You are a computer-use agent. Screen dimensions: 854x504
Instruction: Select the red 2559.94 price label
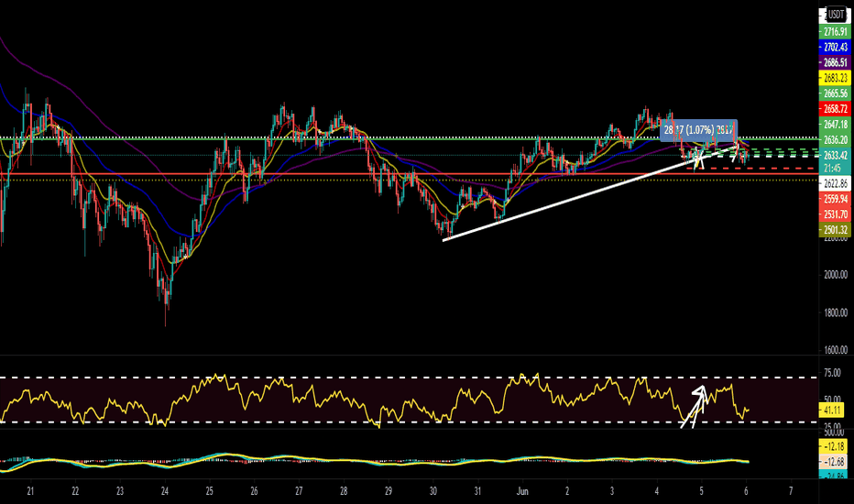coord(835,199)
